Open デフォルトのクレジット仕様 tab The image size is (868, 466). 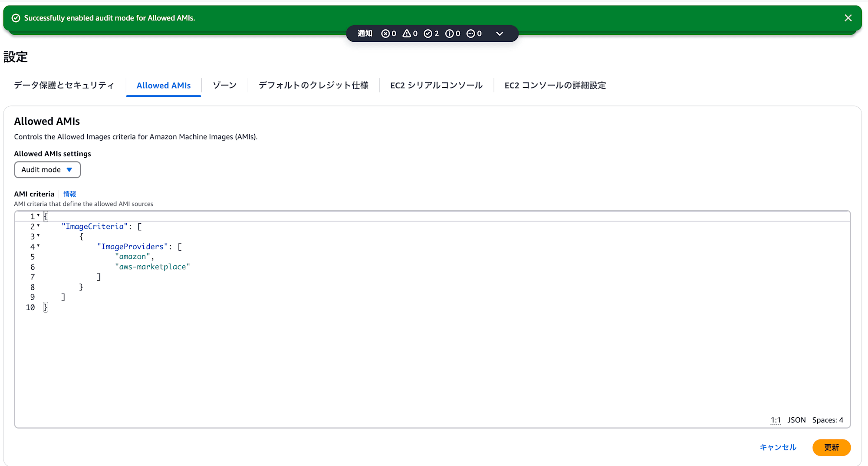point(314,85)
